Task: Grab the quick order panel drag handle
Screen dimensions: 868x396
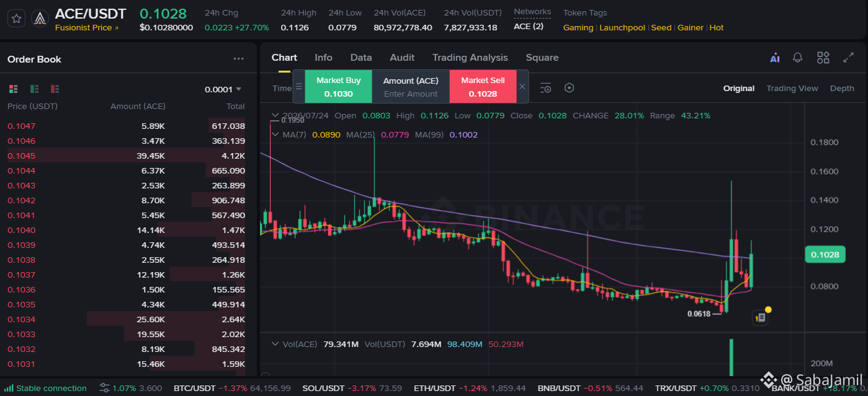Action: (298, 87)
